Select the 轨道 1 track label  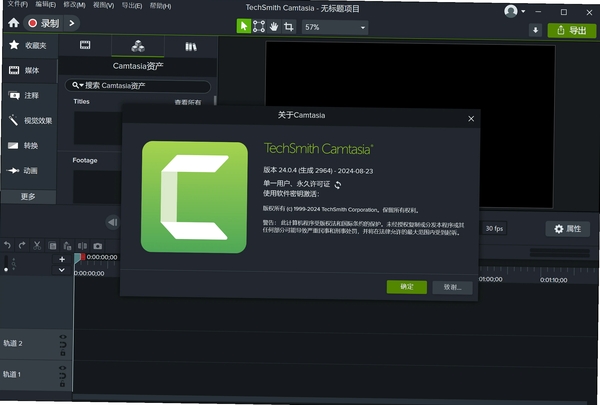[x=12, y=374]
